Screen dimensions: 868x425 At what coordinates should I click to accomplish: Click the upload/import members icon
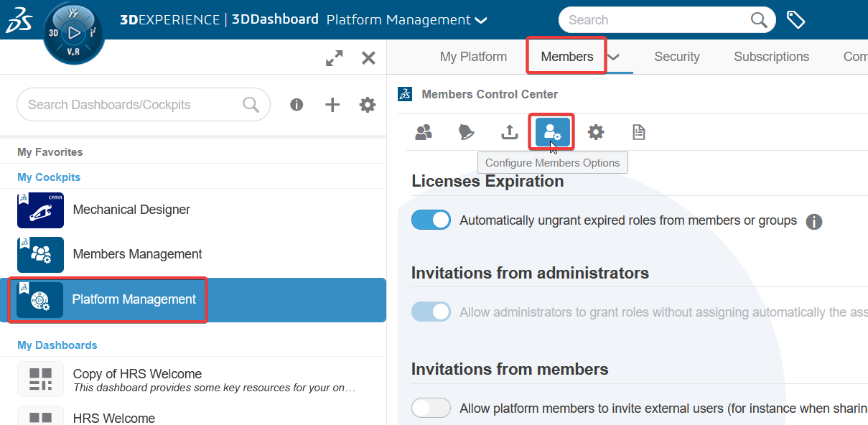pyautogui.click(x=509, y=132)
